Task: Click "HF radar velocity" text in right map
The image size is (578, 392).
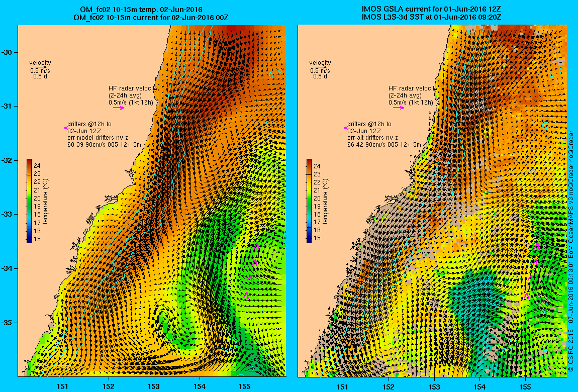Action: pyautogui.click(x=412, y=88)
